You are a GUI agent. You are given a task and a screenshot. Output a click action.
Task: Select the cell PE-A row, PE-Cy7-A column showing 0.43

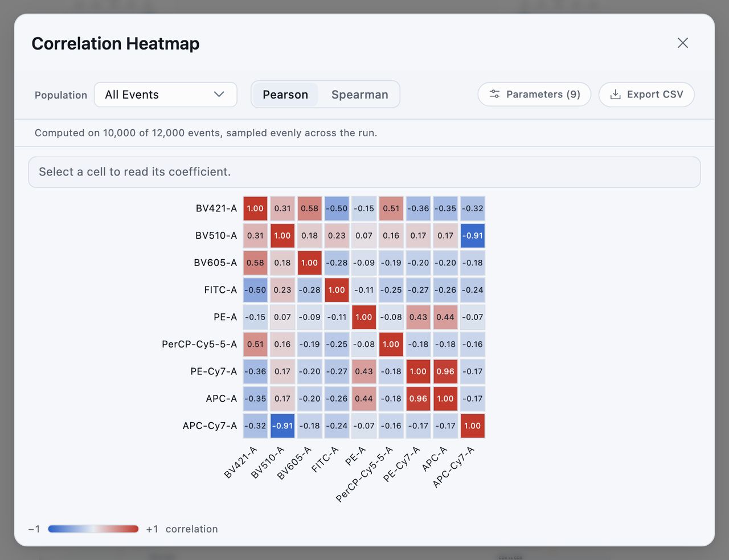tap(418, 317)
